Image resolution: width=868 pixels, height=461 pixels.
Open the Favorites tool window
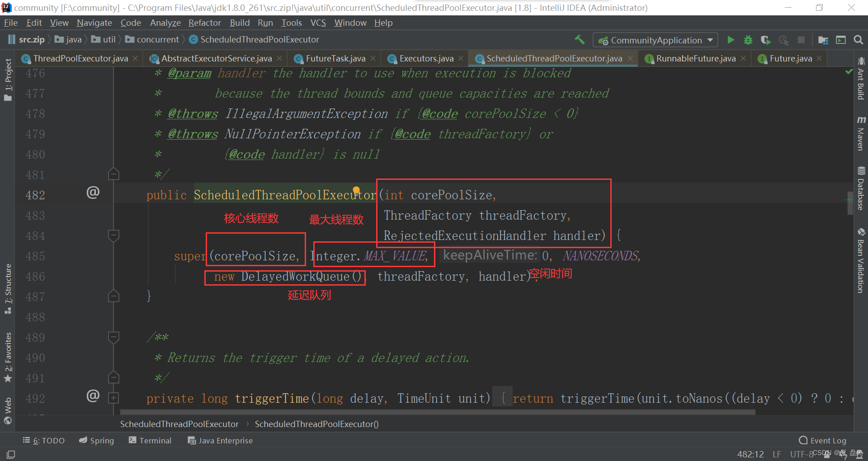click(x=8, y=357)
